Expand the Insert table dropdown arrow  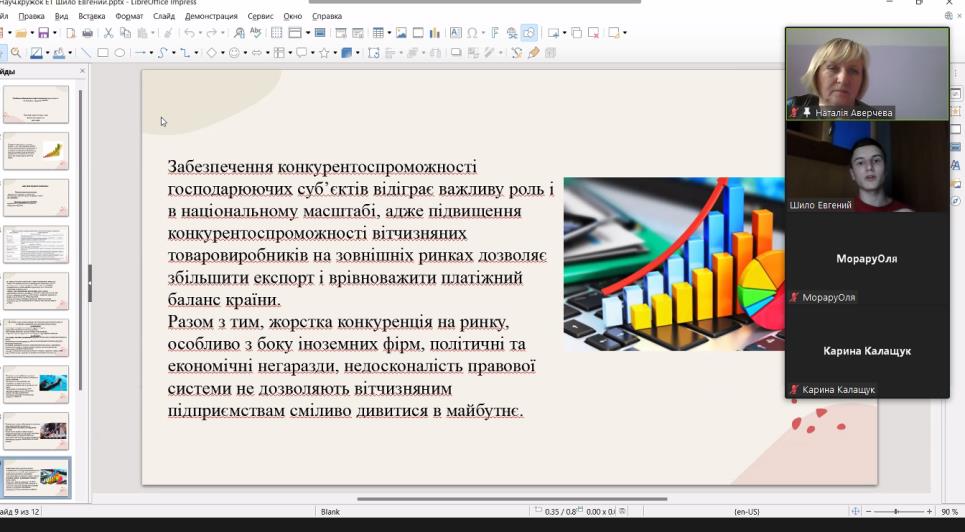coord(388,33)
